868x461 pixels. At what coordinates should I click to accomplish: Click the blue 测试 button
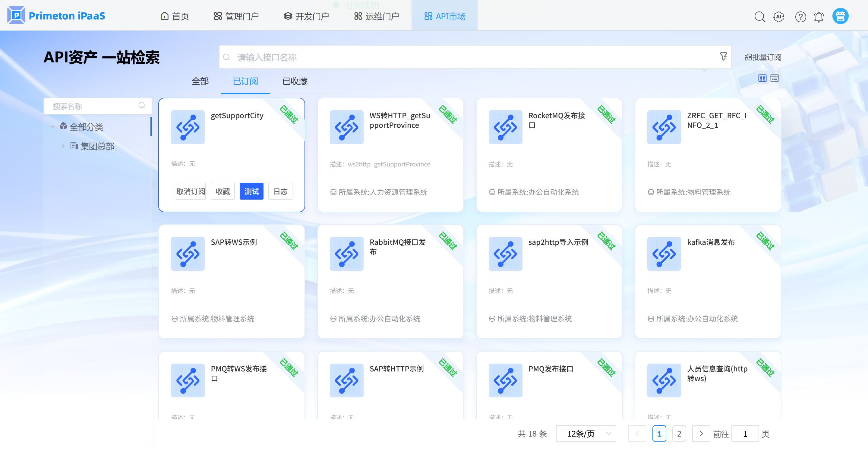(x=251, y=191)
